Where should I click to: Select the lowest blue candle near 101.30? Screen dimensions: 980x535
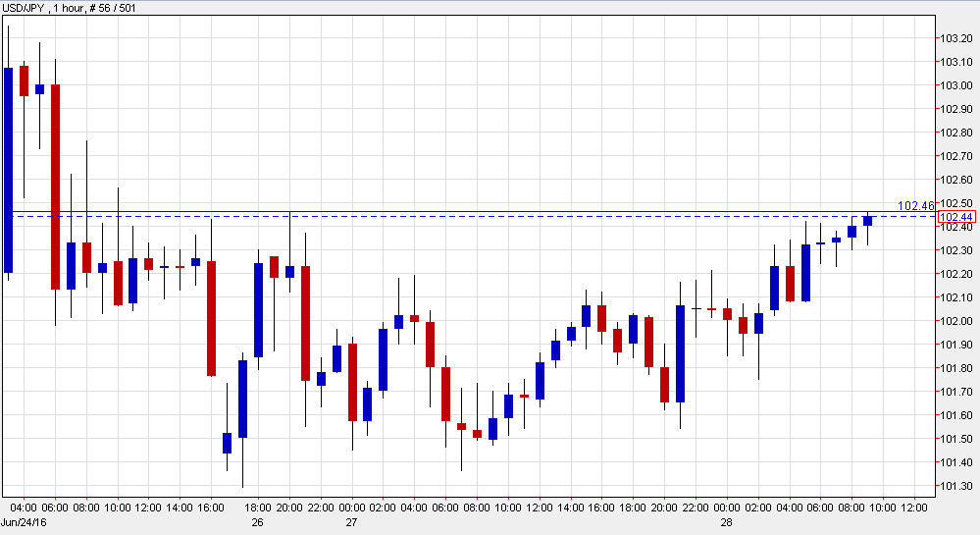242,399
